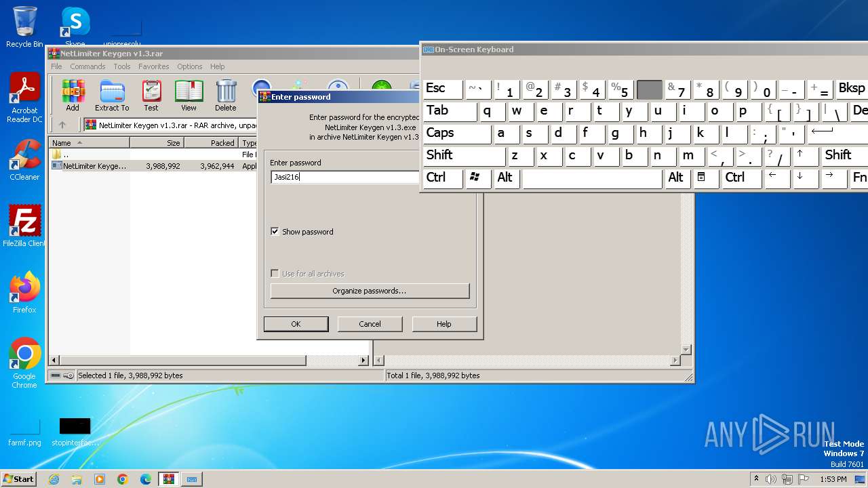Switch to WinRAR taskbar button
The height and width of the screenshot is (488, 868).
point(168,479)
